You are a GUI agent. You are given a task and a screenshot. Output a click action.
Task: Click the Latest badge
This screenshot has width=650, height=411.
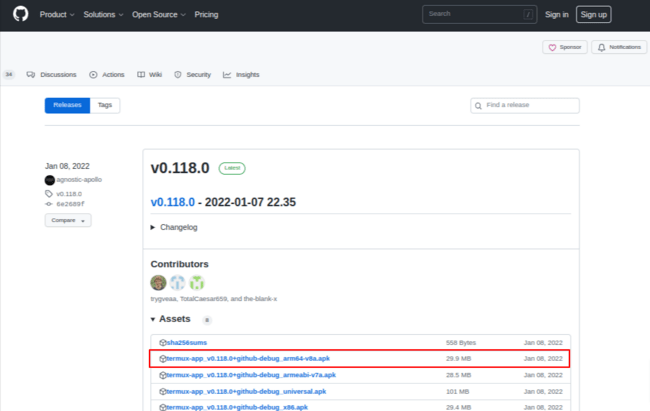pyautogui.click(x=232, y=168)
